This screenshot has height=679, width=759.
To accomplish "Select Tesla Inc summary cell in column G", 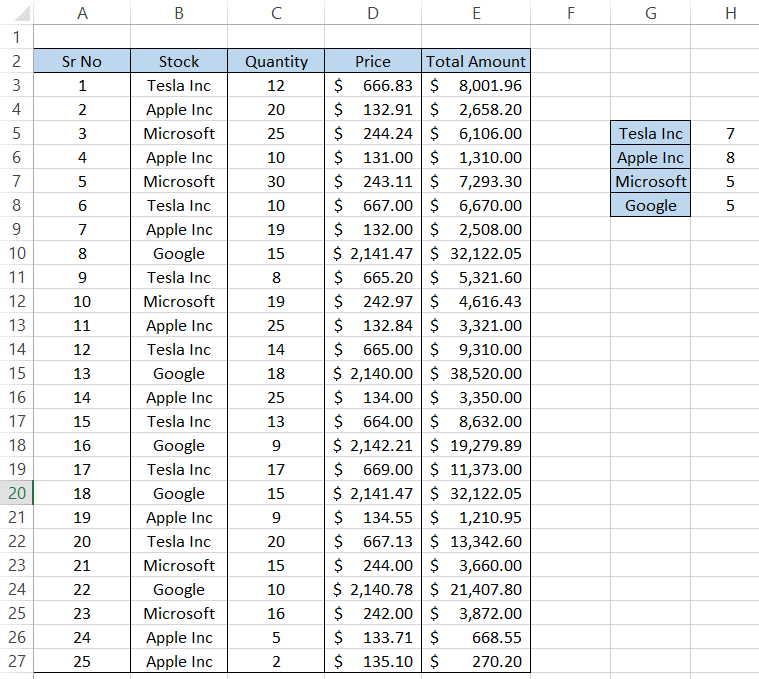I will point(650,133).
